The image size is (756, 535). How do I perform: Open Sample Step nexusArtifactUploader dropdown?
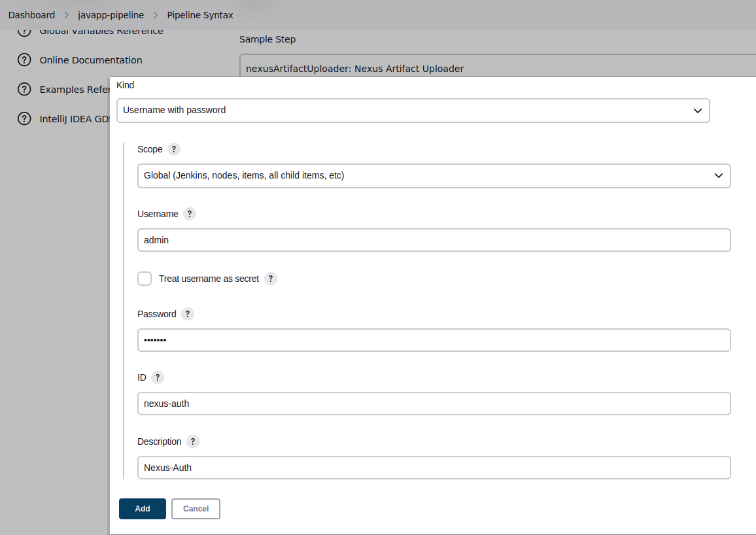[x=498, y=66]
